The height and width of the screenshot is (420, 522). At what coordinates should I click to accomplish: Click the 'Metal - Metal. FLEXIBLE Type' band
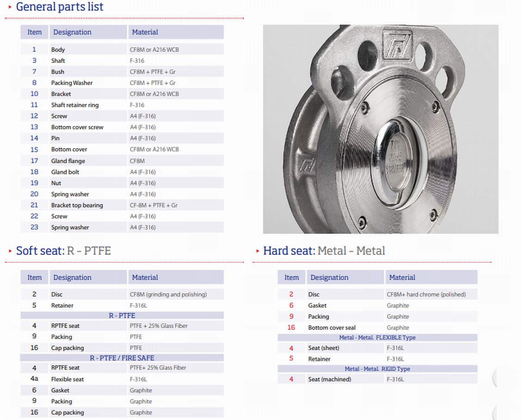[x=378, y=337]
